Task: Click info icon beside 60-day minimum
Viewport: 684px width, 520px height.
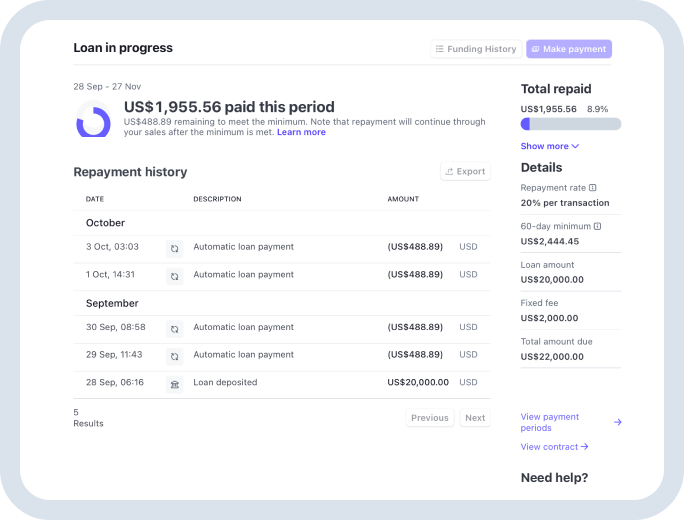Action: (x=597, y=226)
